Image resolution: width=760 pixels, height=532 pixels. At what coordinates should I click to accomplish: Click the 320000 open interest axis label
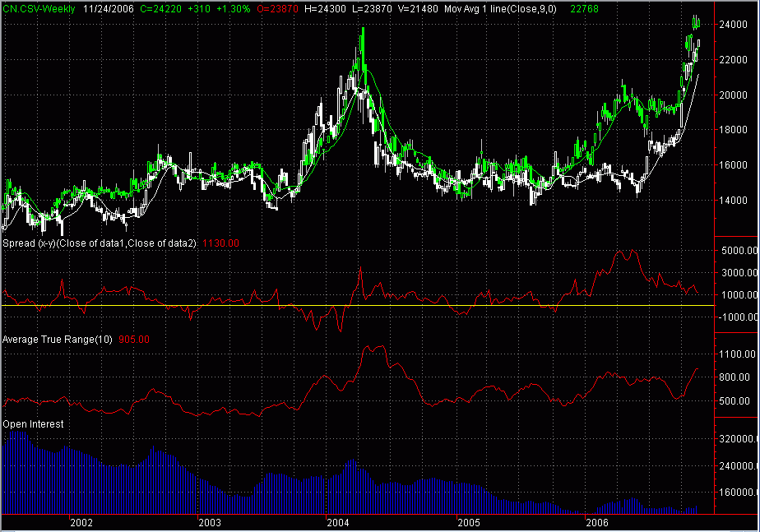click(x=738, y=438)
